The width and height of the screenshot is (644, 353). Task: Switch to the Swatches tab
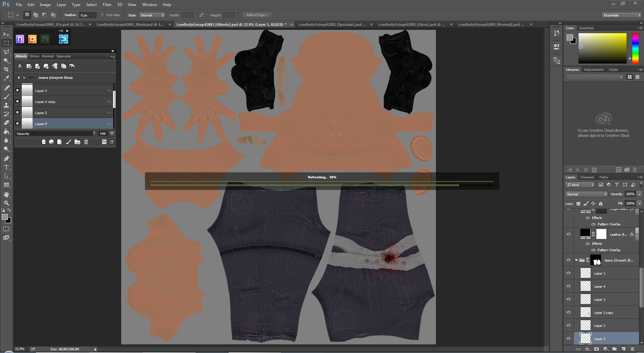[x=586, y=28]
